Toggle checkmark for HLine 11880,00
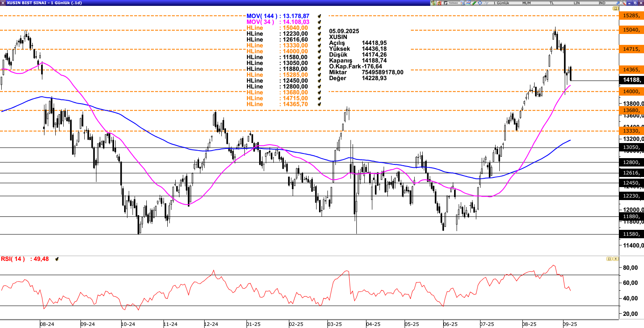This screenshot has height=328, width=644. coord(319,69)
